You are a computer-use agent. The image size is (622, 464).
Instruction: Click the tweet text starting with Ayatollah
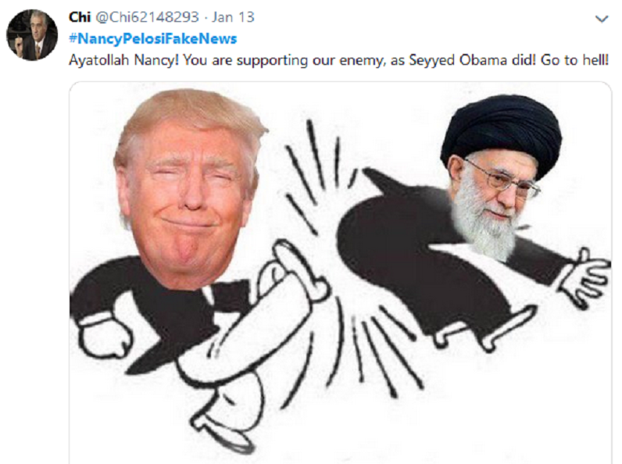(x=338, y=60)
